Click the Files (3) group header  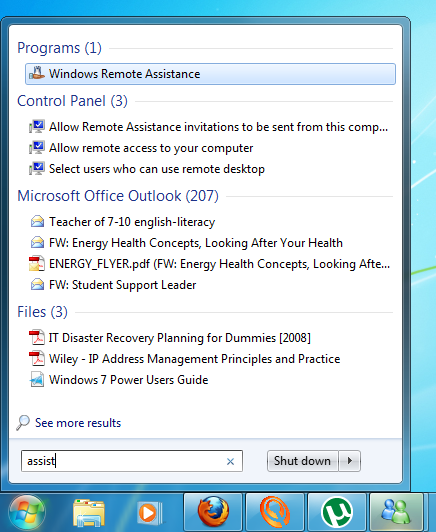(x=42, y=312)
